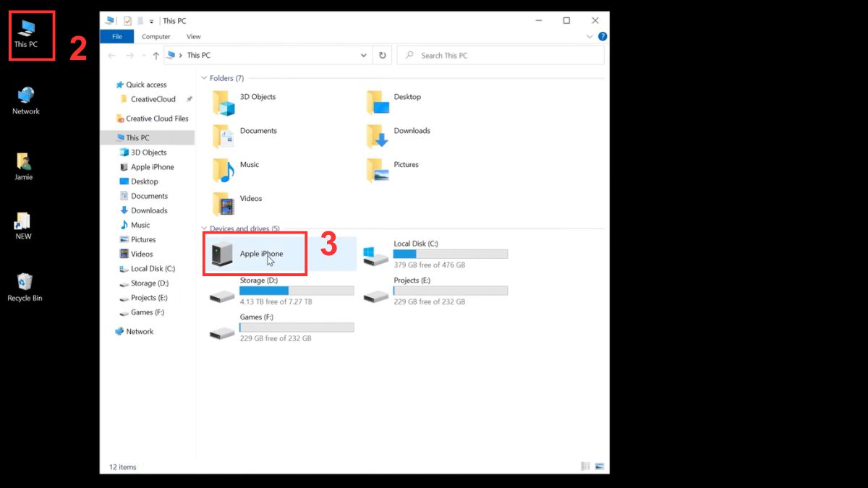The height and width of the screenshot is (488, 868).
Task: Click the Games (F:) usage bar
Action: coord(297,328)
